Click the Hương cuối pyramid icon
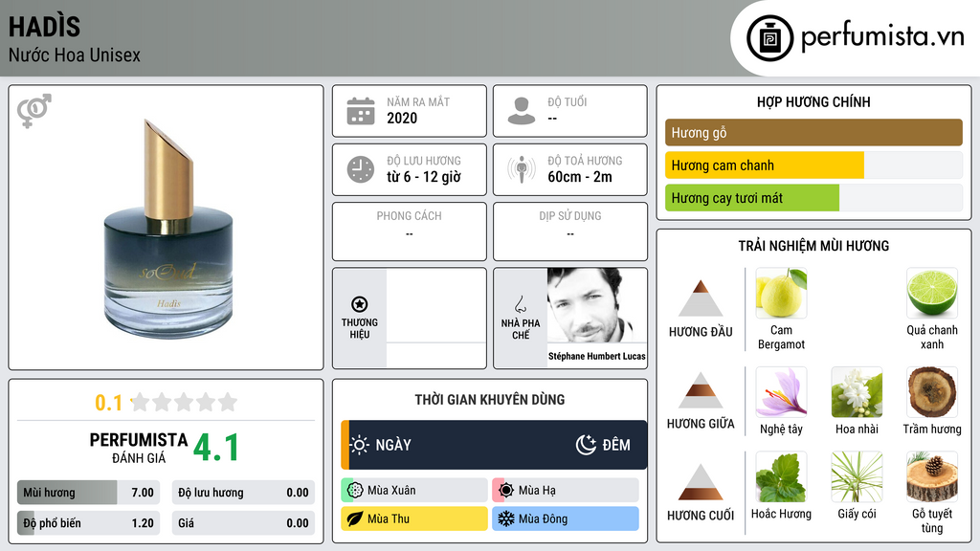Screen dimensions: 980x551 701,482
